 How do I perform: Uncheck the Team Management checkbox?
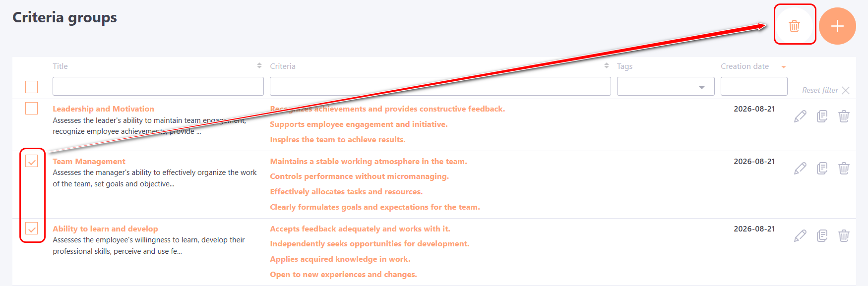click(31, 161)
